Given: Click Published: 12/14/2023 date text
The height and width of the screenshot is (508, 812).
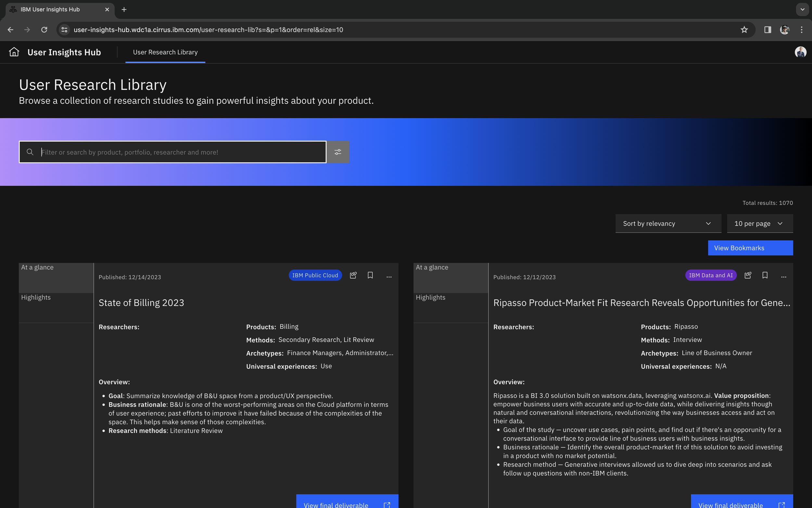Looking at the screenshot, I should pos(130,277).
